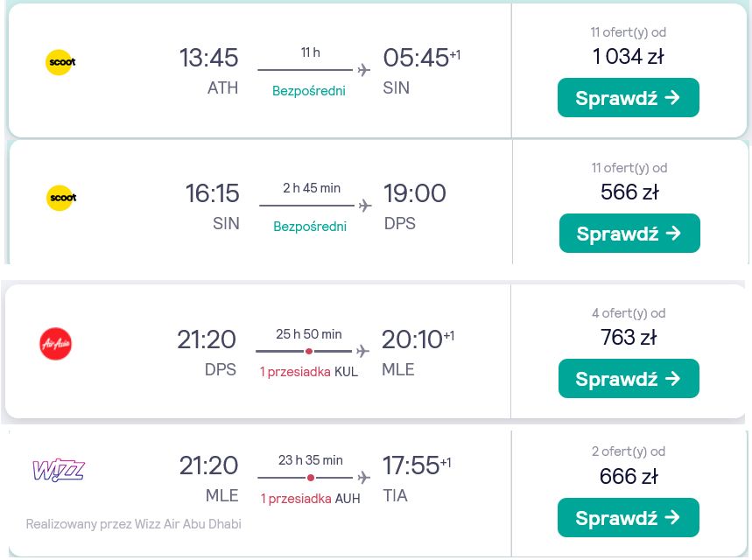Click the Scoot logo on the SIN–DPS flight
The width and height of the screenshot is (752, 560).
(61, 198)
